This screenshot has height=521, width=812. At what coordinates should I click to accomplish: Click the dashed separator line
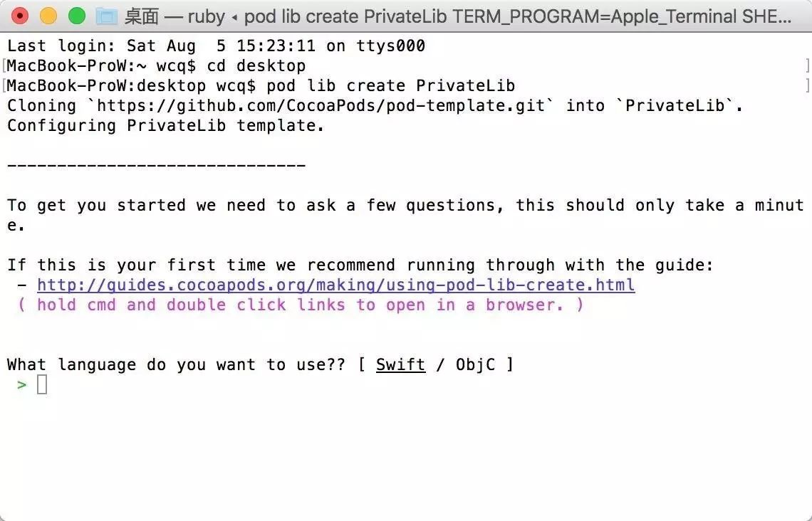pos(157,166)
